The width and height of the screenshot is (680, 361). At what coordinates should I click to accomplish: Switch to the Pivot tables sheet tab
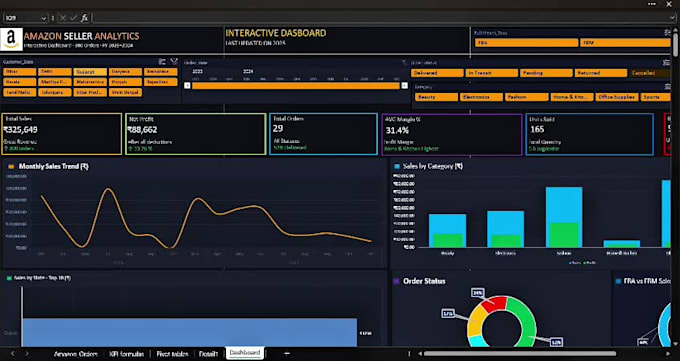coord(172,354)
